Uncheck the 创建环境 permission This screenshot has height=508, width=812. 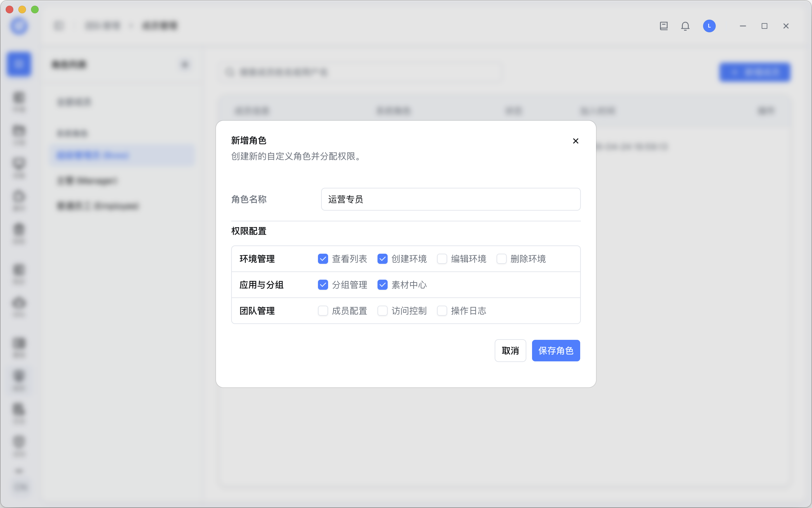[382, 259]
